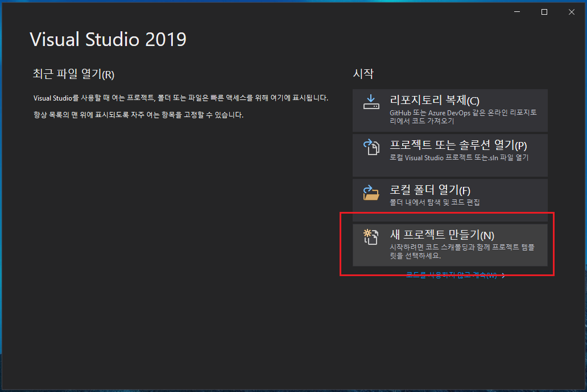Minimize the Visual Studio start window
Image resolution: width=587 pixels, height=392 pixels.
click(x=517, y=12)
